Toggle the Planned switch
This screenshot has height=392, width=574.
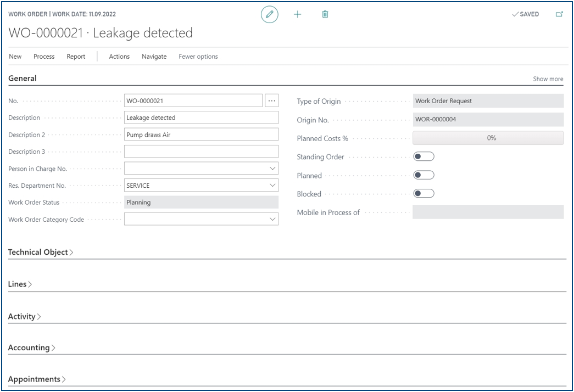point(423,175)
